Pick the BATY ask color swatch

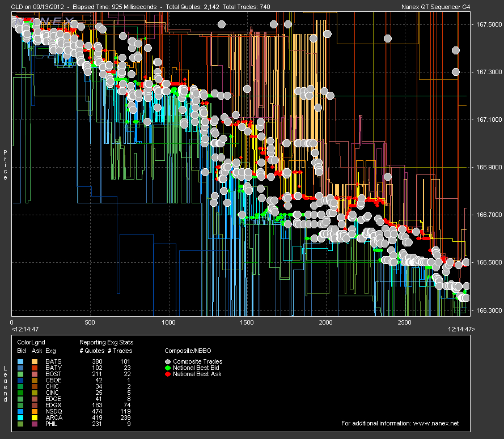35,368
